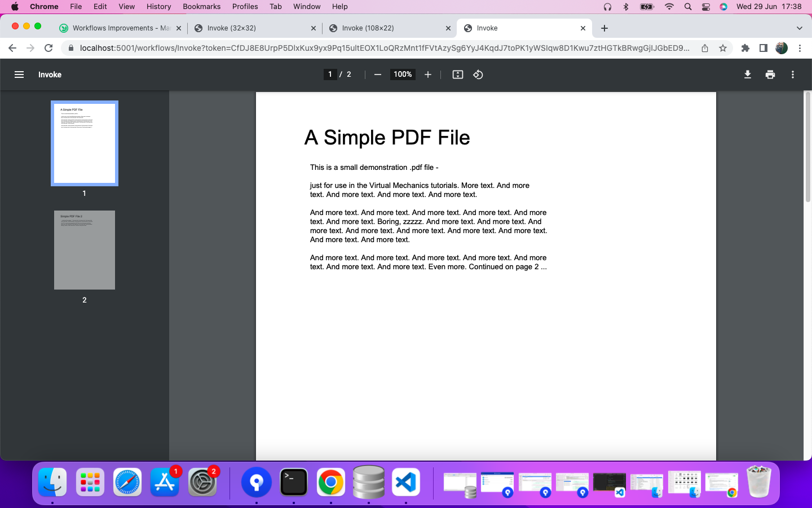Click the PDF vertical scrollbar

(x=807, y=147)
